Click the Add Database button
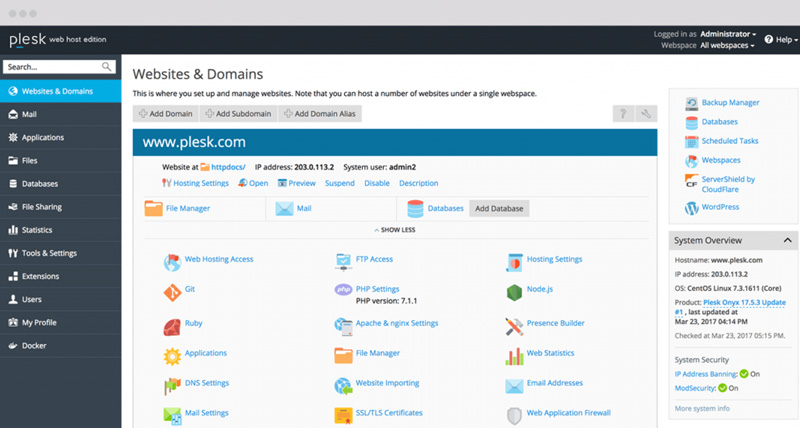Screen dimensions: 800x428 [x=499, y=209]
